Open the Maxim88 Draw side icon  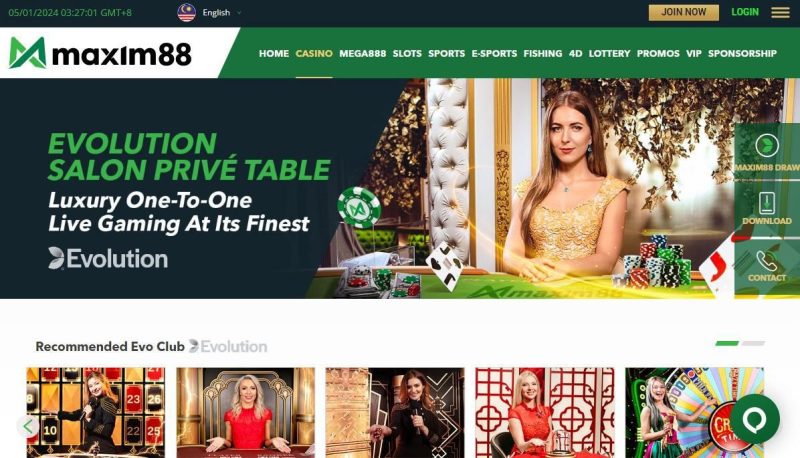pyautogui.click(x=767, y=151)
